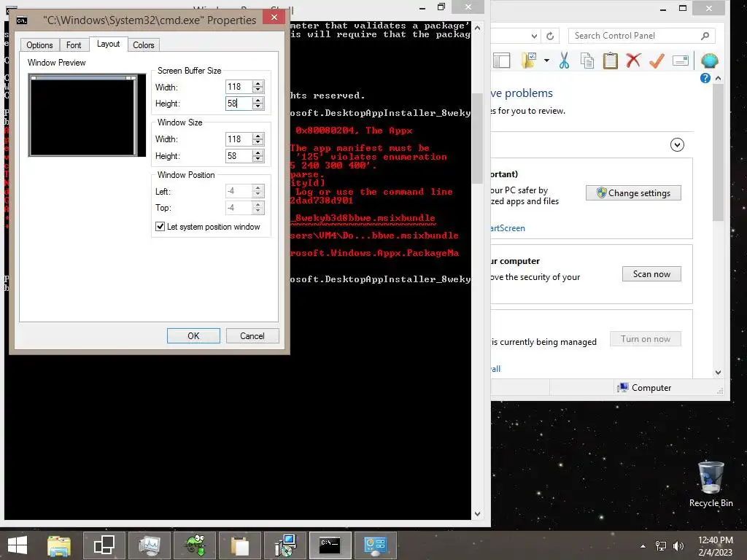
Task: Open the Recycle Bin on desktop
Action: pos(711,484)
